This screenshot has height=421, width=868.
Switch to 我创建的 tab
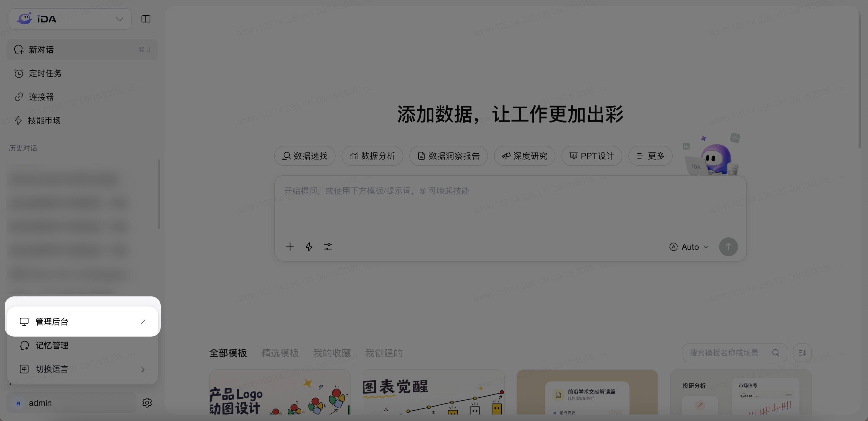[x=384, y=353]
